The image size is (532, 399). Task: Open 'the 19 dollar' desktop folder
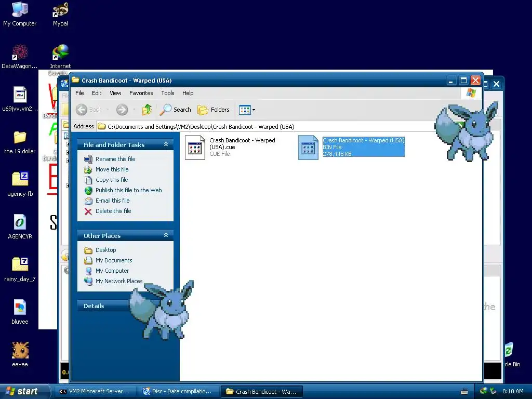pyautogui.click(x=20, y=142)
